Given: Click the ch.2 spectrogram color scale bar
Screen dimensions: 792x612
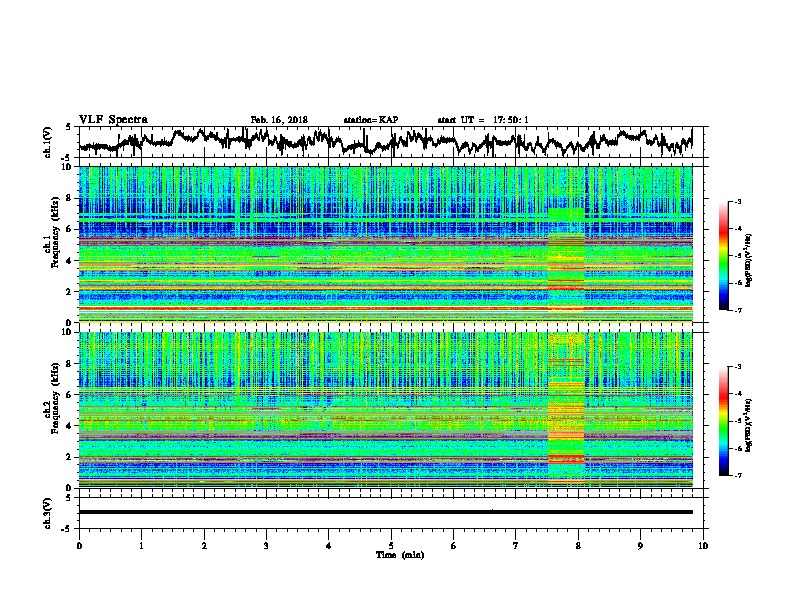Looking at the screenshot, I should (723, 421).
